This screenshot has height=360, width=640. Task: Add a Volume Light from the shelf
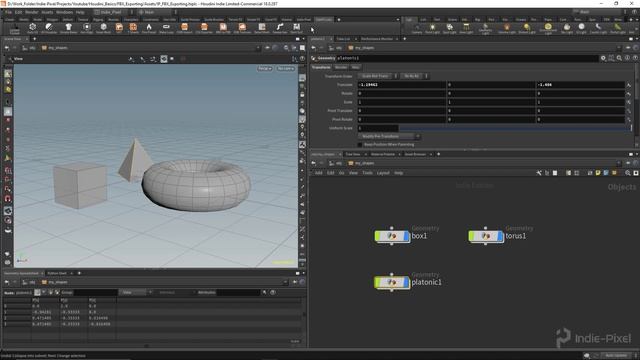pos(507,28)
